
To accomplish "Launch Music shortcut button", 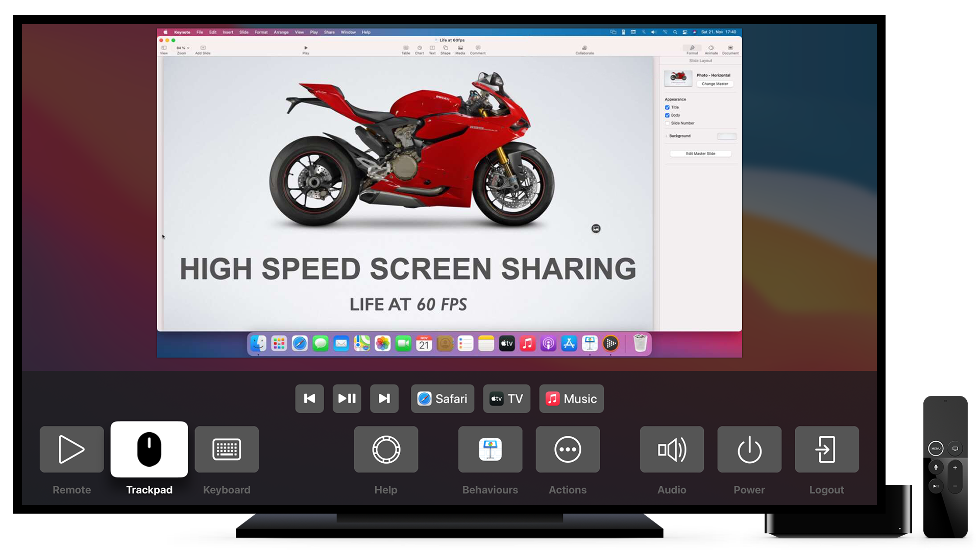I will pyautogui.click(x=571, y=398).
